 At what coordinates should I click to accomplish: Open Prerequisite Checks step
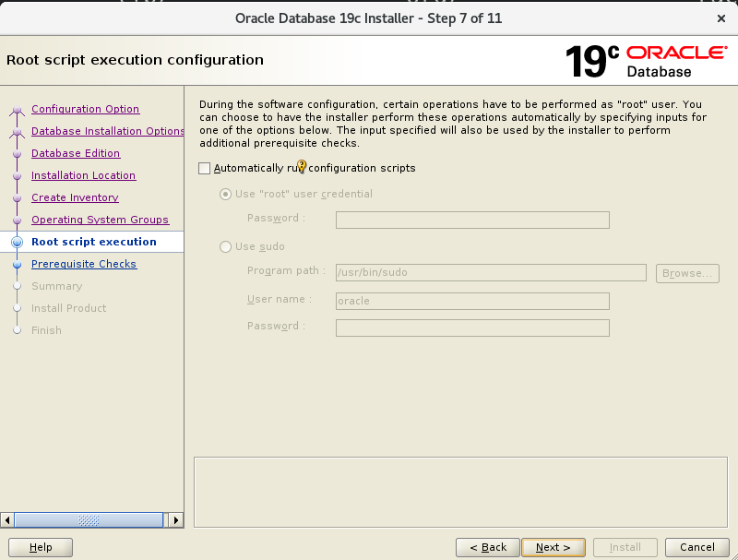84,264
